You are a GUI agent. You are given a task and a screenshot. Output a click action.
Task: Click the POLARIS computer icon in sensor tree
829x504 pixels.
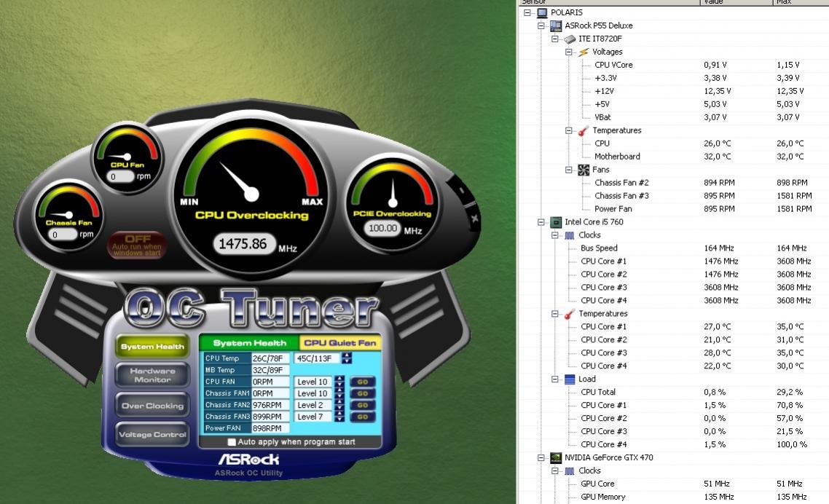[542, 12]
